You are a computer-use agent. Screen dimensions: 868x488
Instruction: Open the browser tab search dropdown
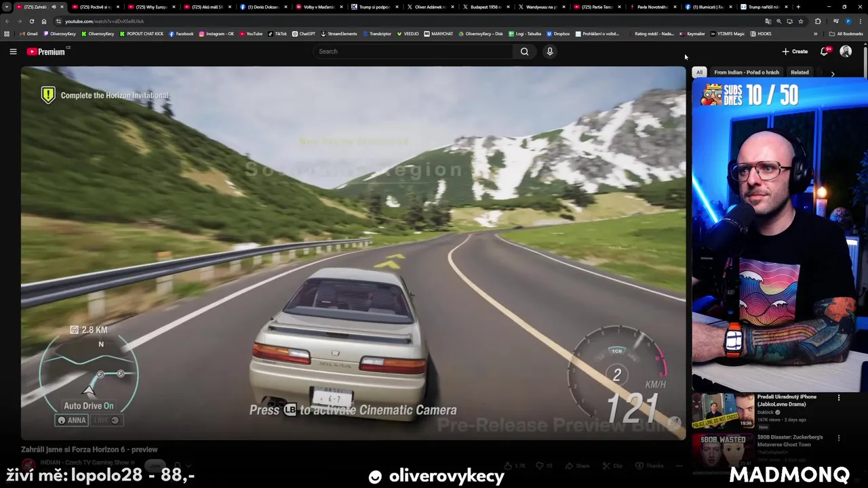tap(7, 7)
